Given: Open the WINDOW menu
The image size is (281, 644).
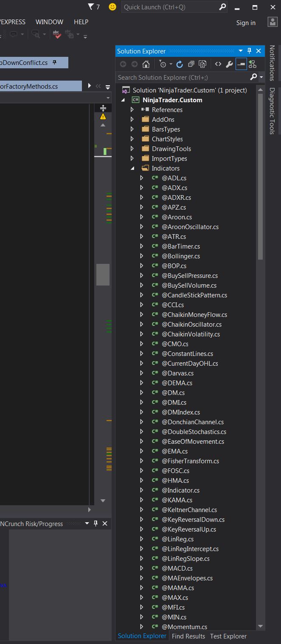Looking at the screenshot, I should point(49,22).
